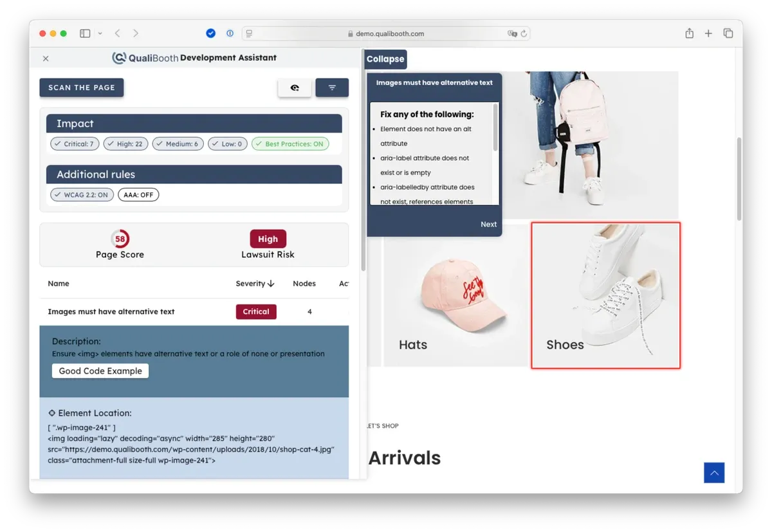This screenshot has width=772, height=532.
Task: Show tab overview icon
Action: [728, 33]
